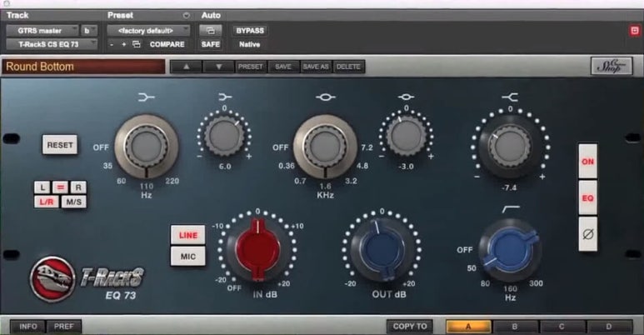
Task: Click the mid band gain knob at -3.0
Action: coord(406,135)
